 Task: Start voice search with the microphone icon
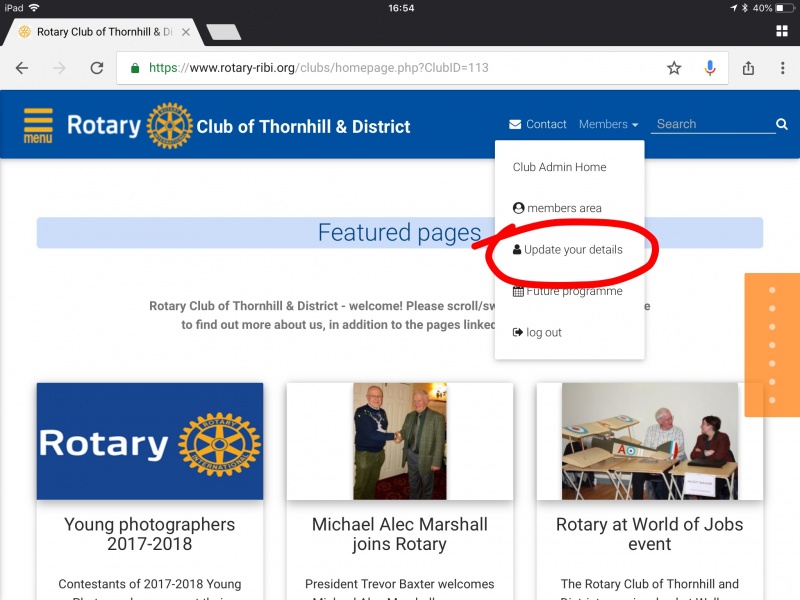coord(710,68)
